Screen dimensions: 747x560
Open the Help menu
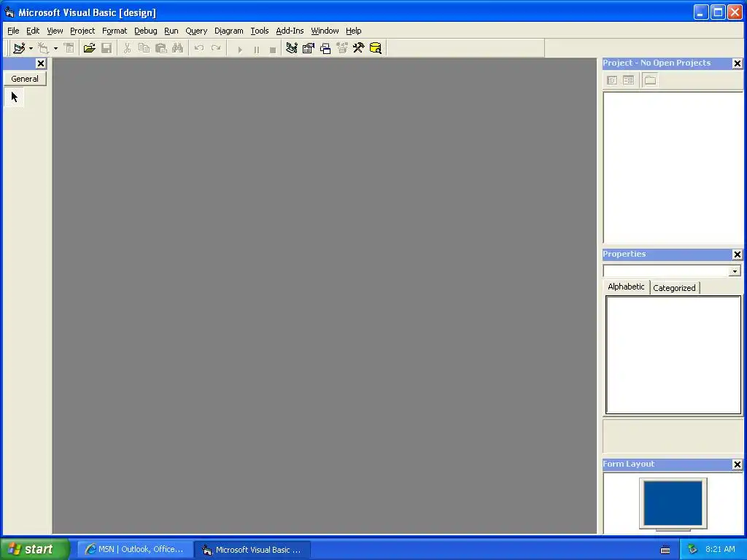point(354,31)
